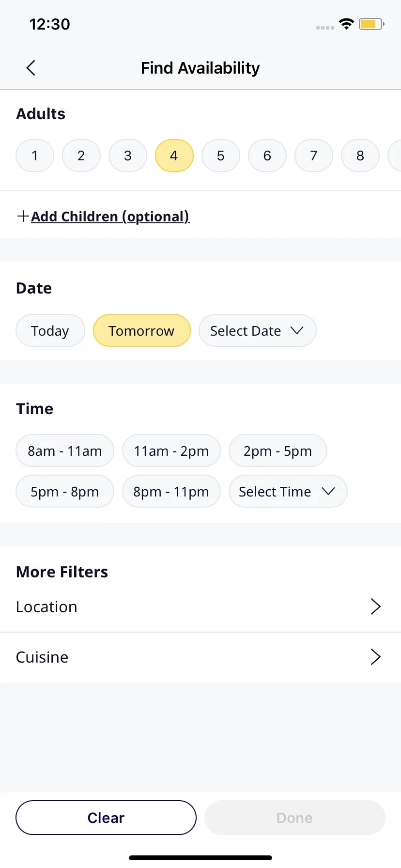Image resolution: width=401 pixels, height=868 pixels.
Task: Choose the 8pm - 11pm time slot
Action: coord(171,491)
